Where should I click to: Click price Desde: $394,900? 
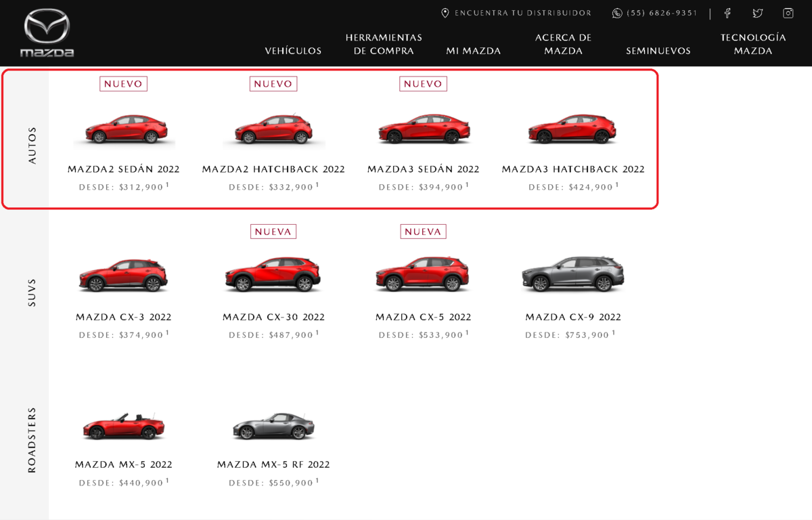tap(424, 187)
